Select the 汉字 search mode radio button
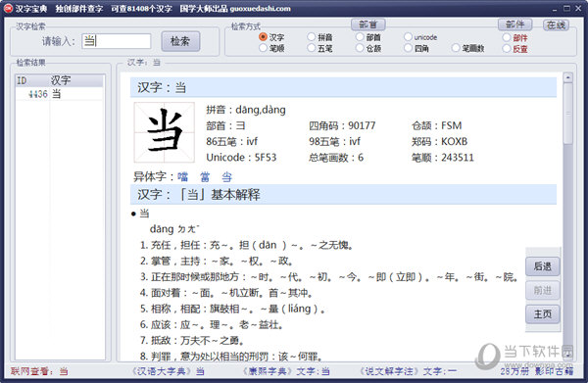The height and width of the screenshot is (383, 588). point(264,36)
